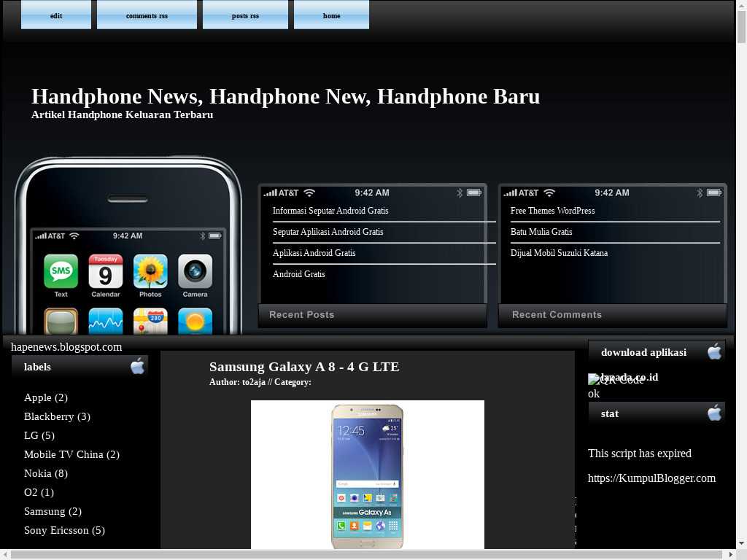The height and width of the screenshot is (560, 747).
Task: Click the Stocks chart app icon
Action: pyautogui.click(x=106, y=322)
